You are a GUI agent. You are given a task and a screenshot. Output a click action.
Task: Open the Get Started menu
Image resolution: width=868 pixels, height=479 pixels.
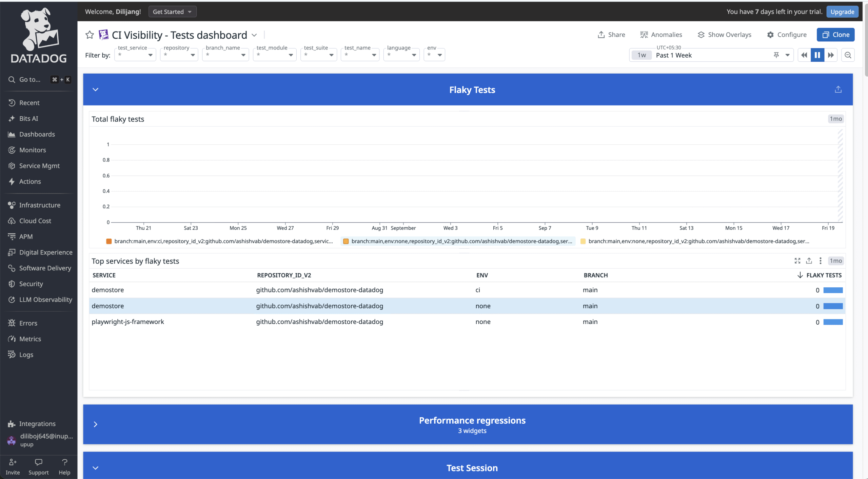pyautogui.click(x=172, y=11)
